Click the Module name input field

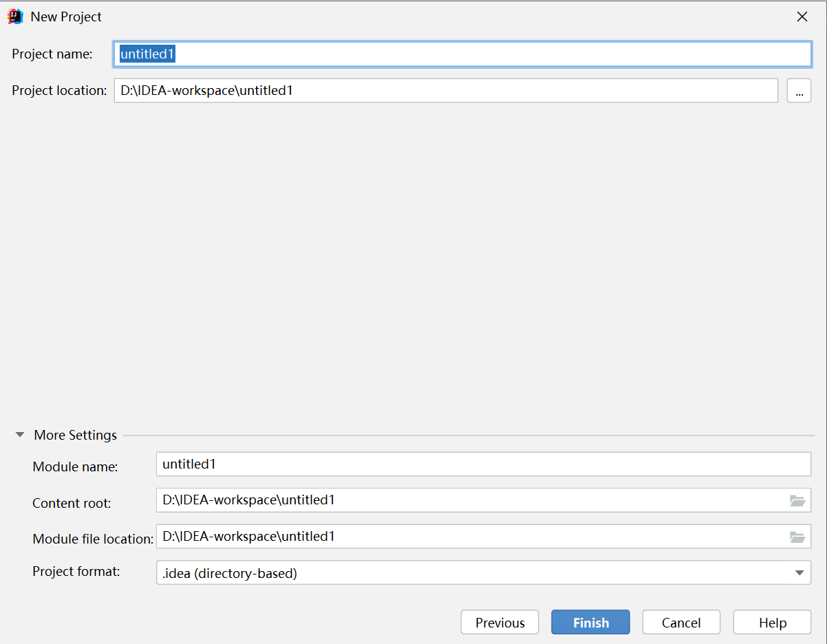482,464
